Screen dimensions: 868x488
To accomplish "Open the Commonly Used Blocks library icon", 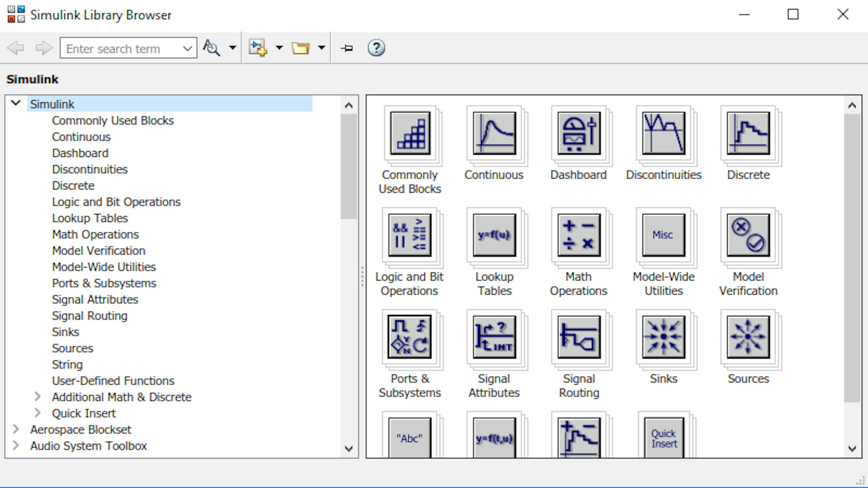I will 410,133.
